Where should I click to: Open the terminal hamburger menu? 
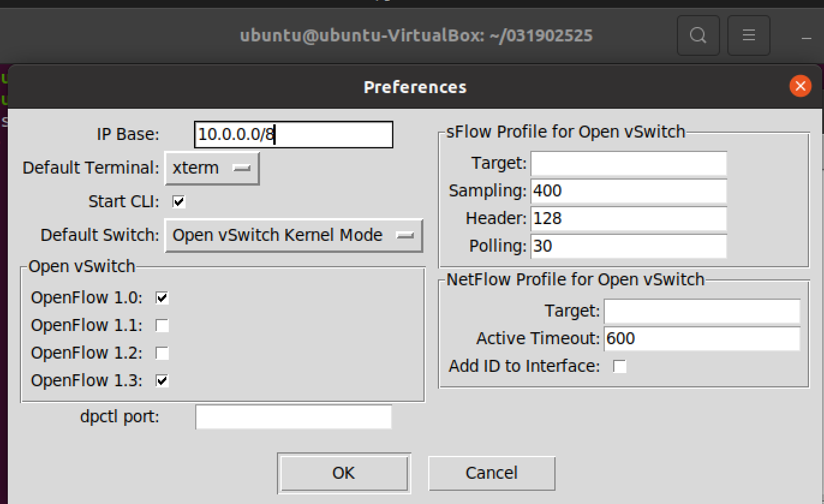pos(748,35)
